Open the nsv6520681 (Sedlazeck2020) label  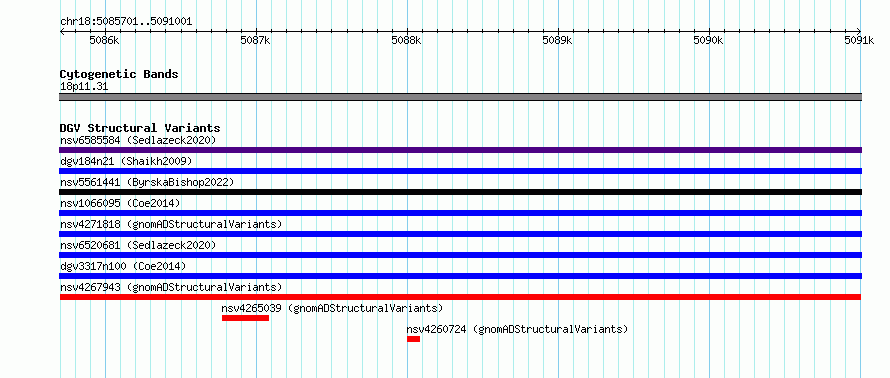pyautogui.click(x=138, y=245)
